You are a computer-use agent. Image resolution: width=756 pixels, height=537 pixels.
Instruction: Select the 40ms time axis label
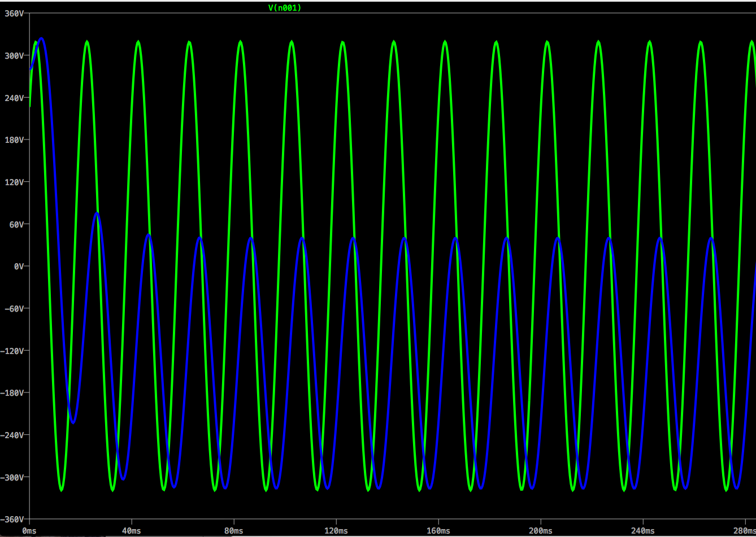[x=131, y=531]
